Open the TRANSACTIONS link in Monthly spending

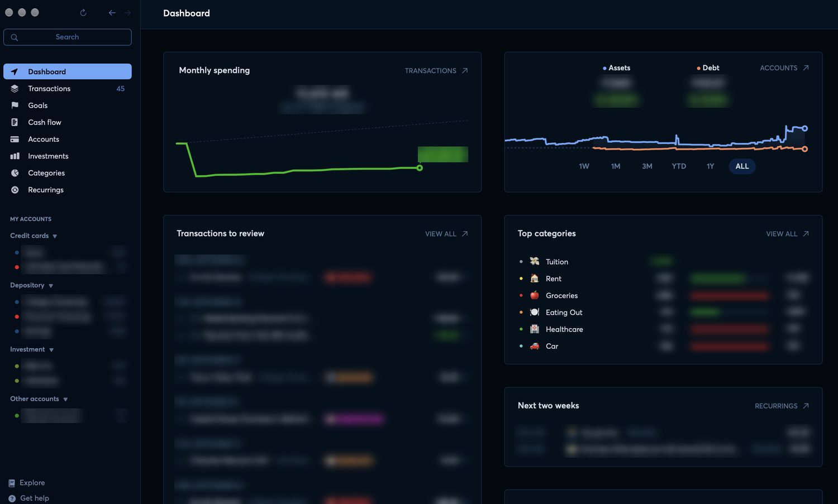[436, 71]
